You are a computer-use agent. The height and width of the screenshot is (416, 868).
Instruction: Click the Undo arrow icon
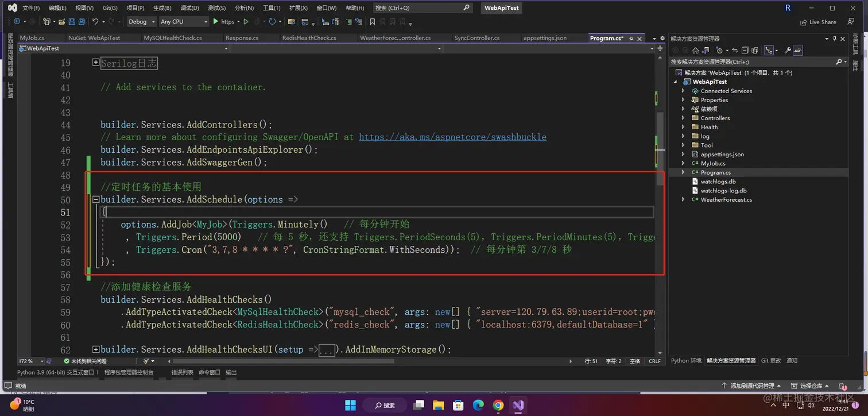tap(95, 21)
